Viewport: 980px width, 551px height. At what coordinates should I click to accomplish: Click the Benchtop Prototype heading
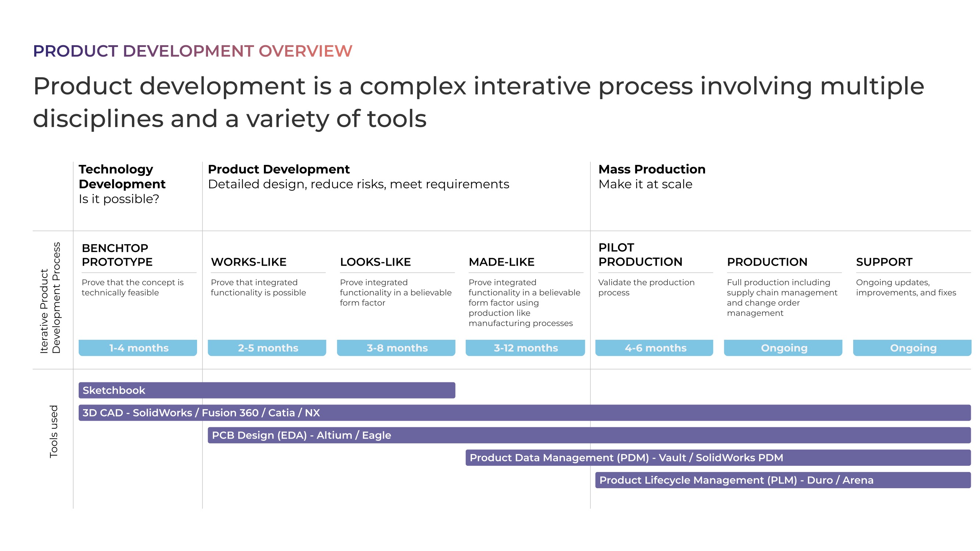(x=117, y=255)
